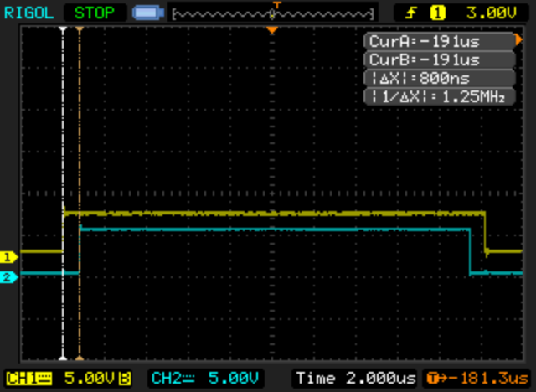The image size is (536, 392).
Task: Click the |1/ΔX| = 1.25MHz readout
Action: (439, 96)
